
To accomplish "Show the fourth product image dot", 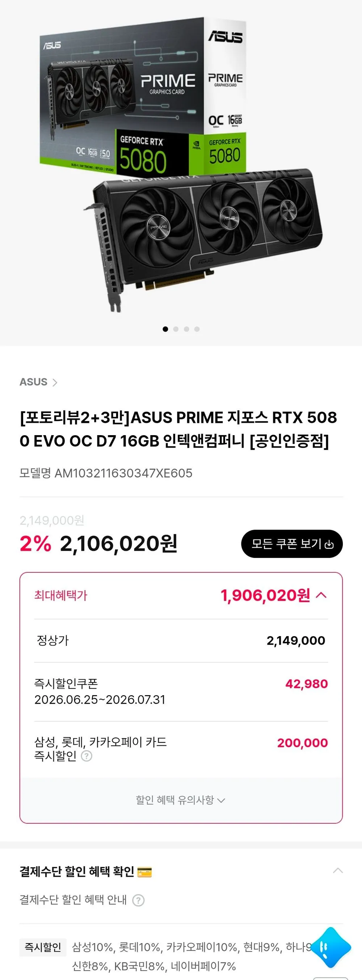I will click(197, 329).
